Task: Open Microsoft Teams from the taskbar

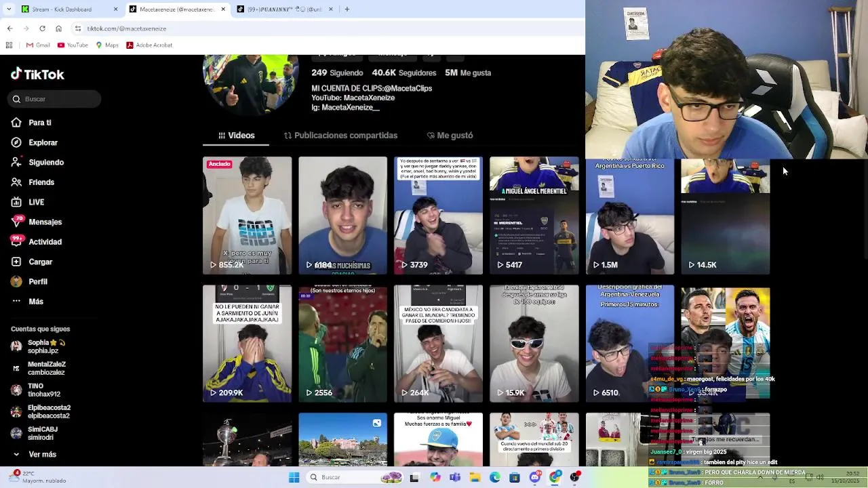Action: (455, 477)
